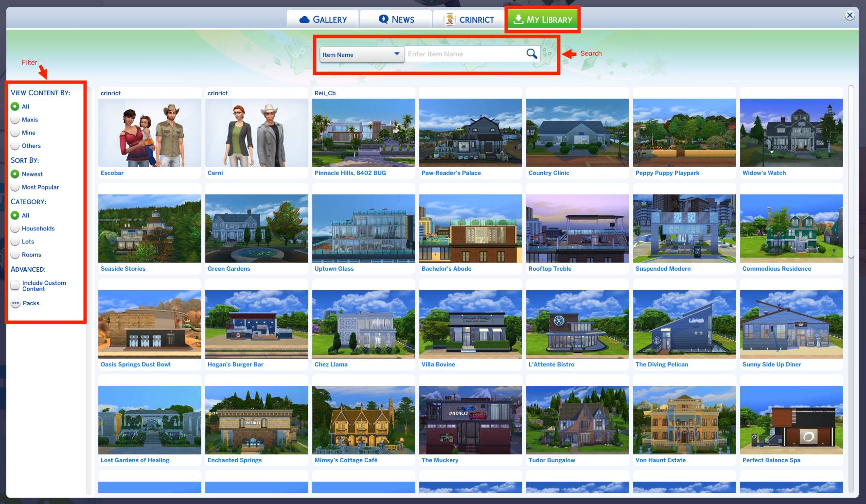Select Most Popular sorting

pos(15,187)
